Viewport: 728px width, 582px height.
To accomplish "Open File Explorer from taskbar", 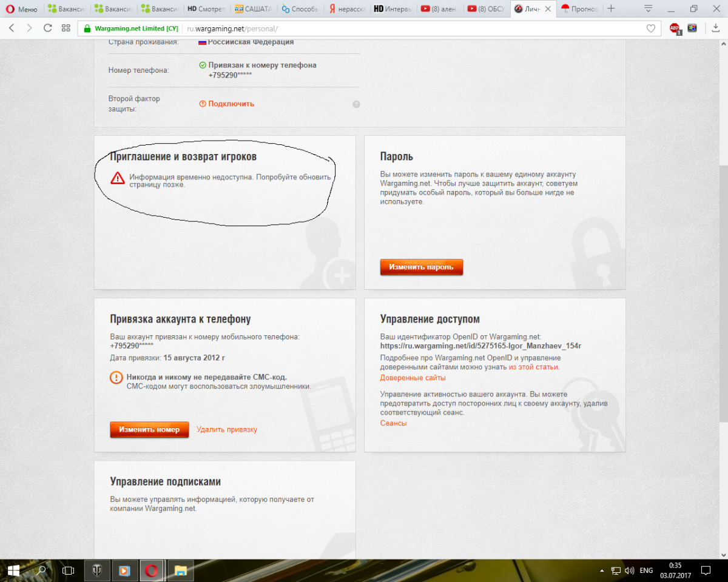I will coord(180,570).
